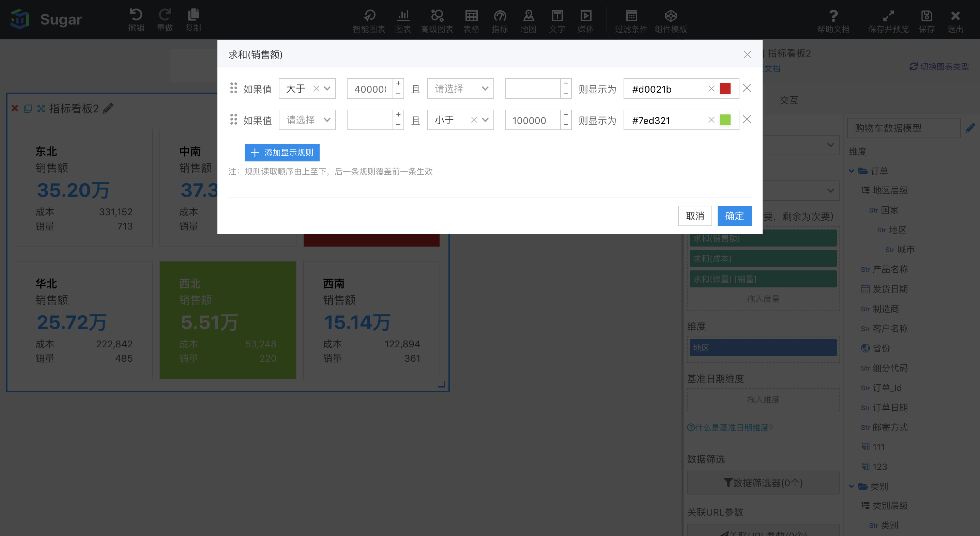This screenshot has width=980, height=536.
Task: Click 确定 button in dialog
Action: pyautogui.click(x=734, y=216)
